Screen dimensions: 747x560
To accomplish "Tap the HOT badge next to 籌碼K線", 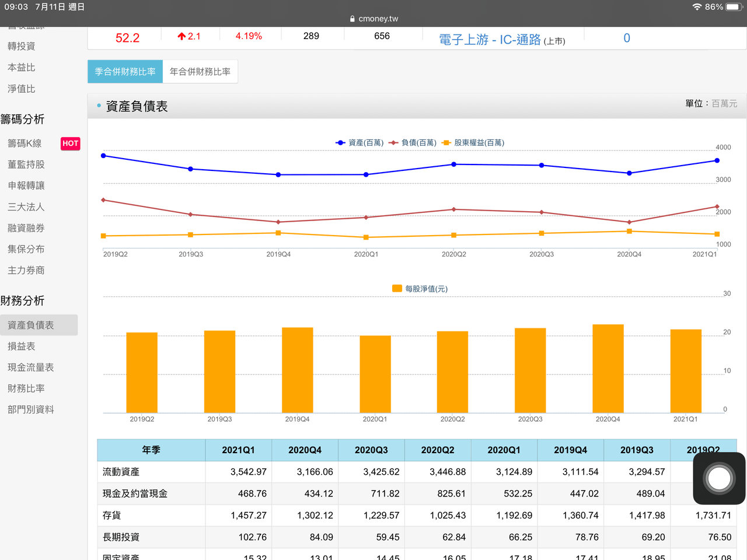I will pos(71,143).
